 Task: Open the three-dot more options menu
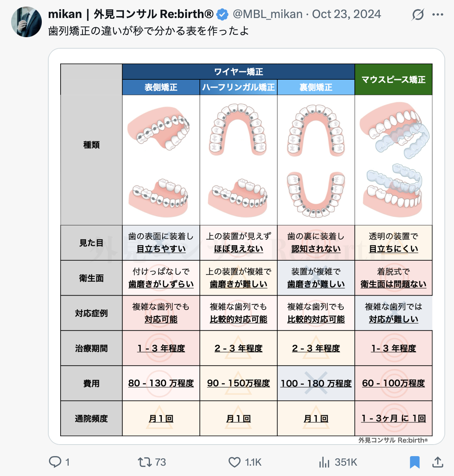coord(438,15)
